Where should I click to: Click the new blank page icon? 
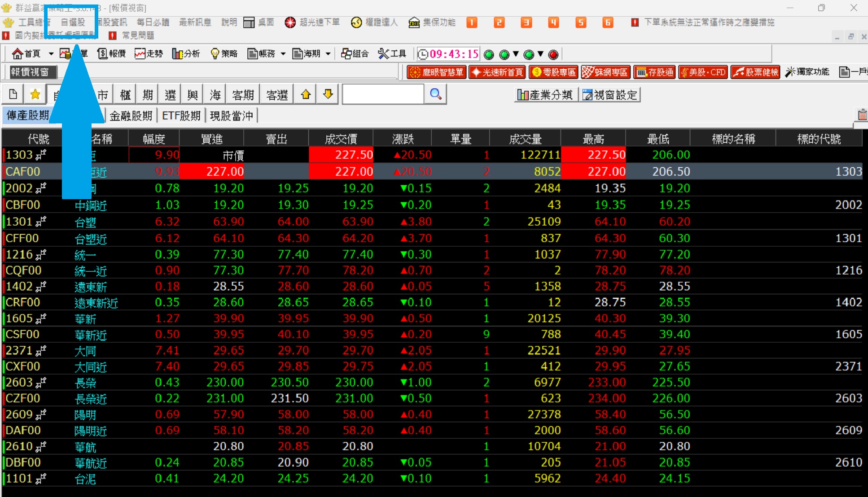tap(13, 94)
